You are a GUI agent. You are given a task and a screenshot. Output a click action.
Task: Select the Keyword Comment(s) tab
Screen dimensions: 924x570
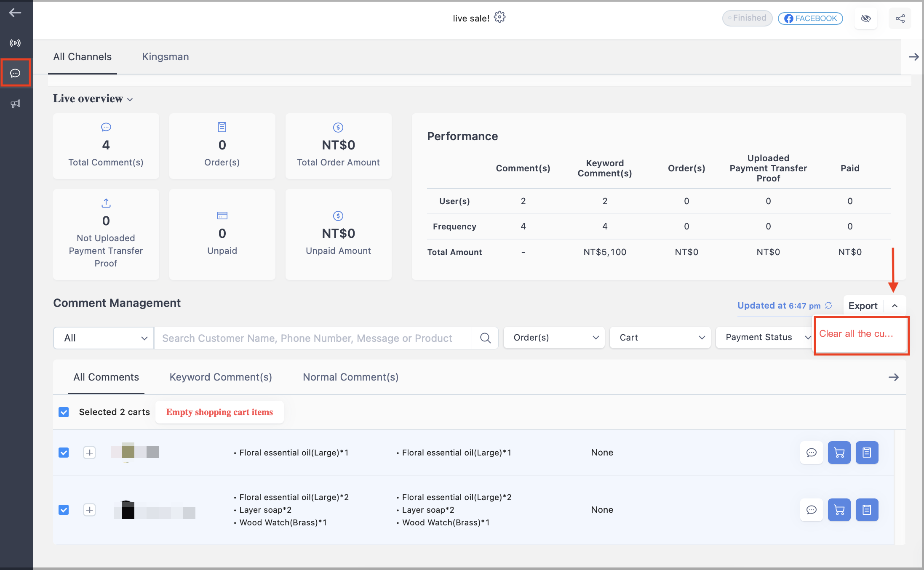tap(221, 377)
